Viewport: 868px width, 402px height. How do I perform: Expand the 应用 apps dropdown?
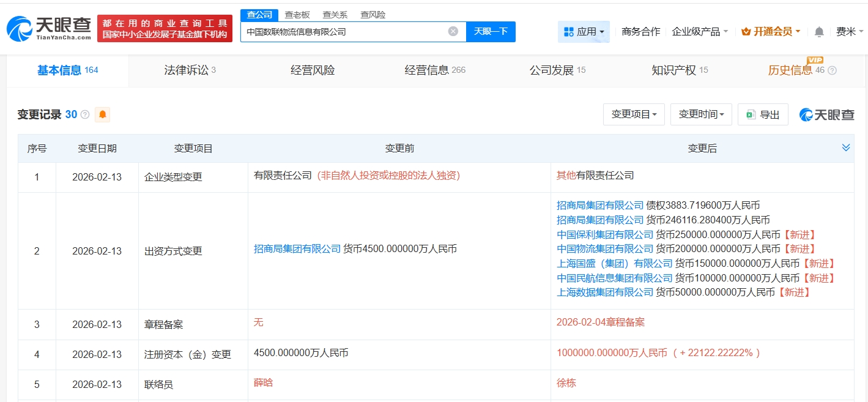tap(584, 32)
